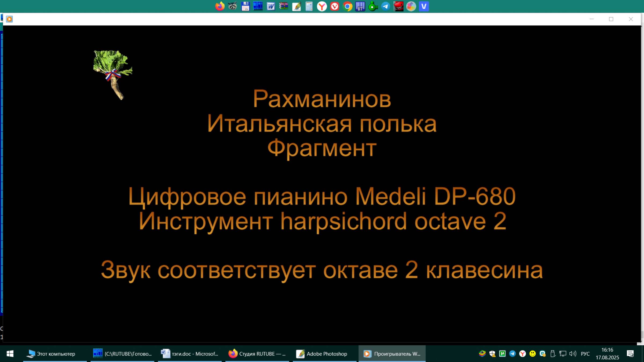Click the Windows Media Player title bar icon
This screenshot has height=362, width=644.
pyautogui.click(x=9, y=19)
